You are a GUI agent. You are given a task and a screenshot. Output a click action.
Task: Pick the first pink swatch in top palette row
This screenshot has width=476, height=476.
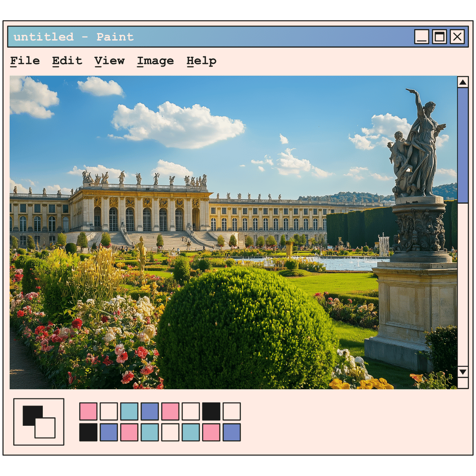pyautogui.click(x=88, y=411)
